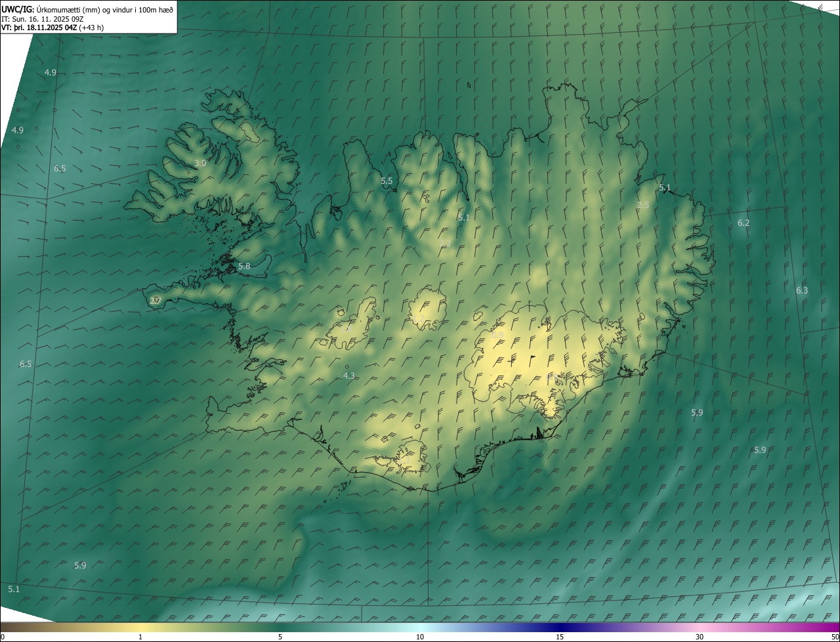The width and height of the screenshot is (840, 642).
Task: Click the 3.0 value over the Westfjords
Action: [200, 163]
